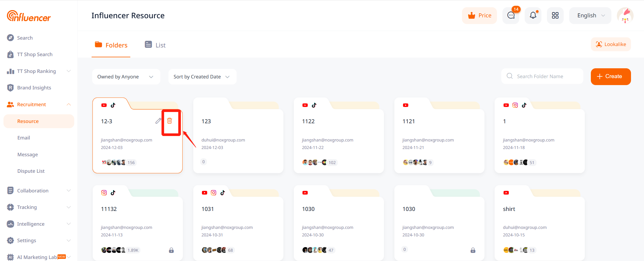Image resolution: width=644 pixels, height=261 pixels.
Task: Click the pencil edit icon on folder 12-3
Action: click(x=158, y=121)
